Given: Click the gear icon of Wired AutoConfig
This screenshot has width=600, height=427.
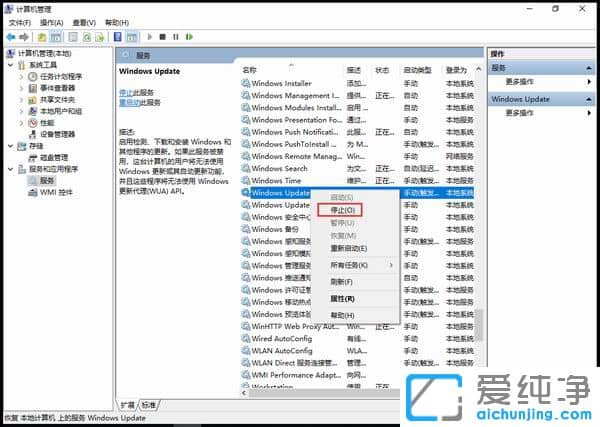Looking at the screenshot, I should 245,339.
